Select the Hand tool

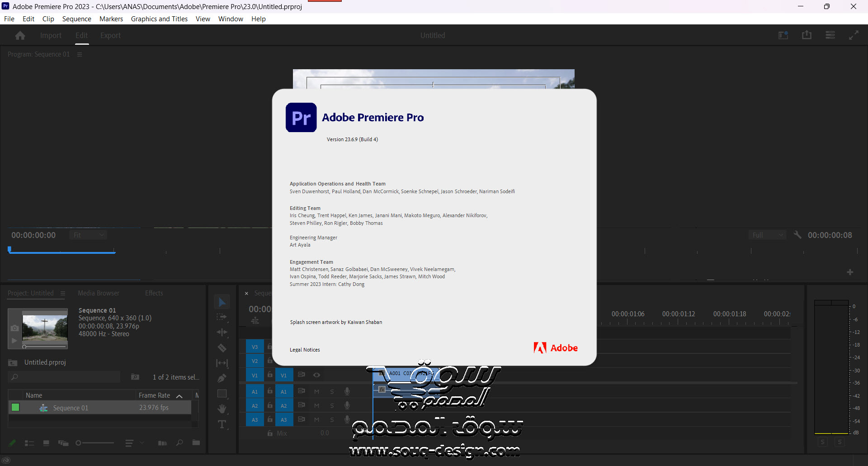pos(222,409)
